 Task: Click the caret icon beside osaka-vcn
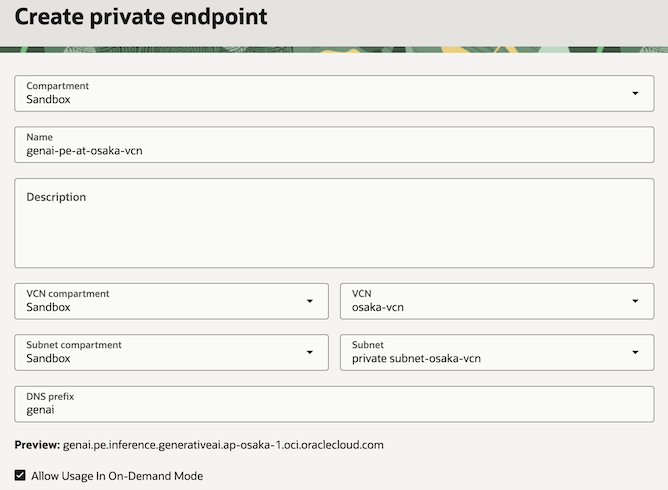coord(635,301)
